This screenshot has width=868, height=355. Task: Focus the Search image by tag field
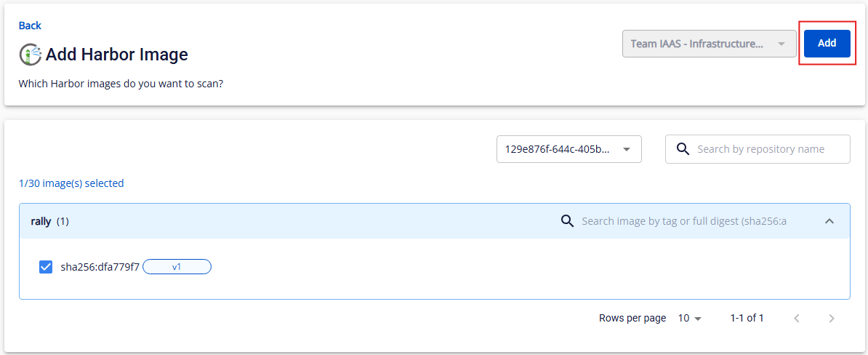(683, 221)
